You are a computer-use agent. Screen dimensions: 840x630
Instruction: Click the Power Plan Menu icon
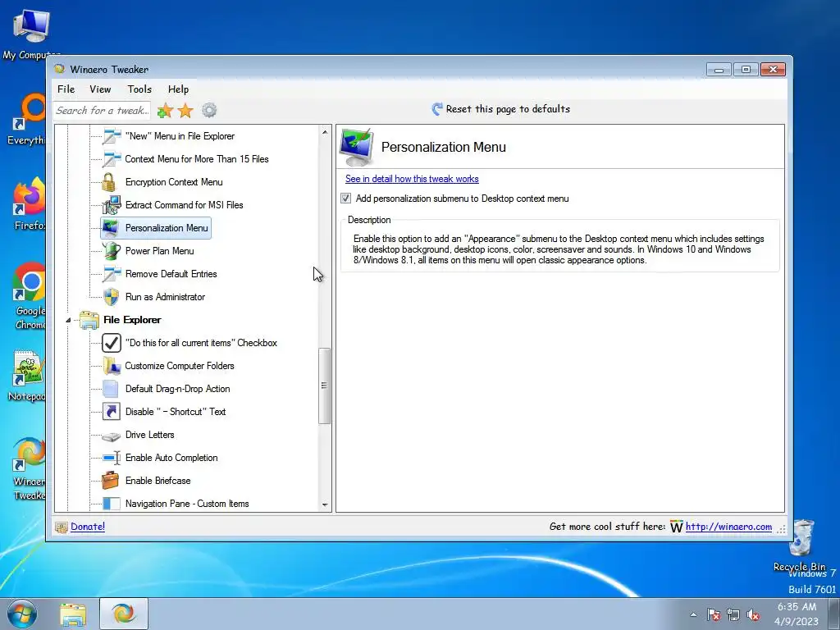(111, 251)
